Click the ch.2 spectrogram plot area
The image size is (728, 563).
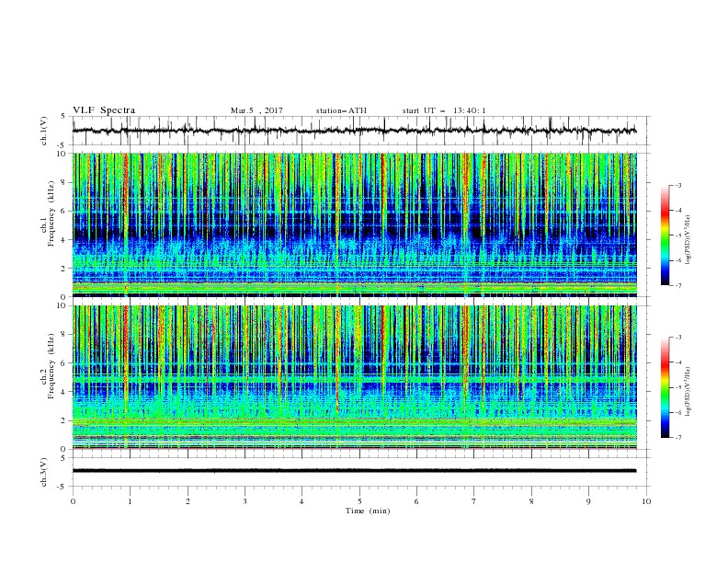tap(354, 377)
